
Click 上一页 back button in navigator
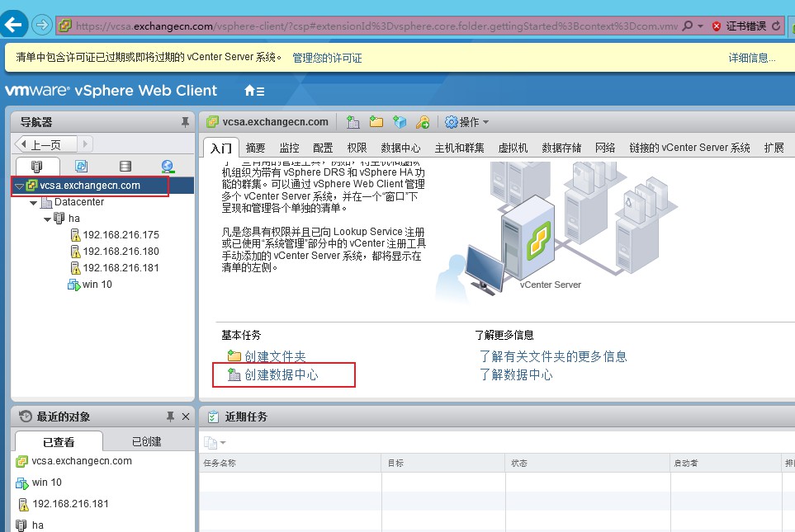coord(45,144)
